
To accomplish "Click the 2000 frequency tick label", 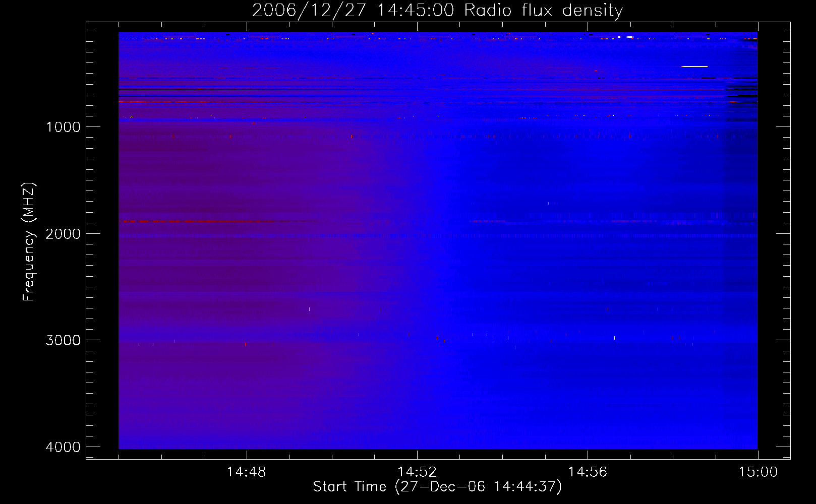I will 63,234.
